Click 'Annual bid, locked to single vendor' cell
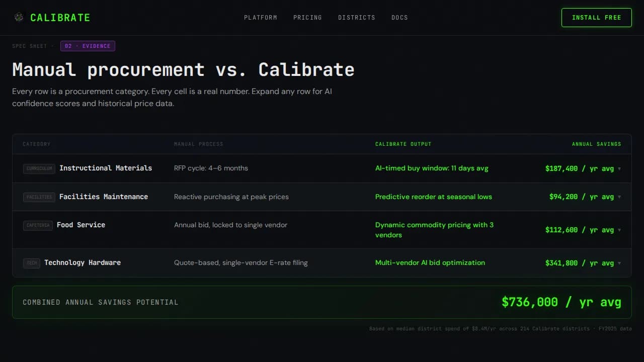The image size is (644, 362). pyautogui.click(x=230, y=225)
